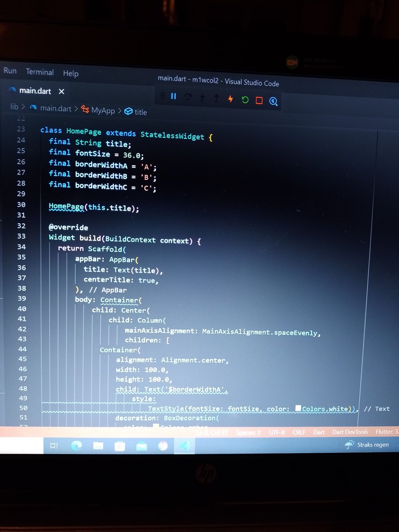Open the Run menu

tap(10, 71)
